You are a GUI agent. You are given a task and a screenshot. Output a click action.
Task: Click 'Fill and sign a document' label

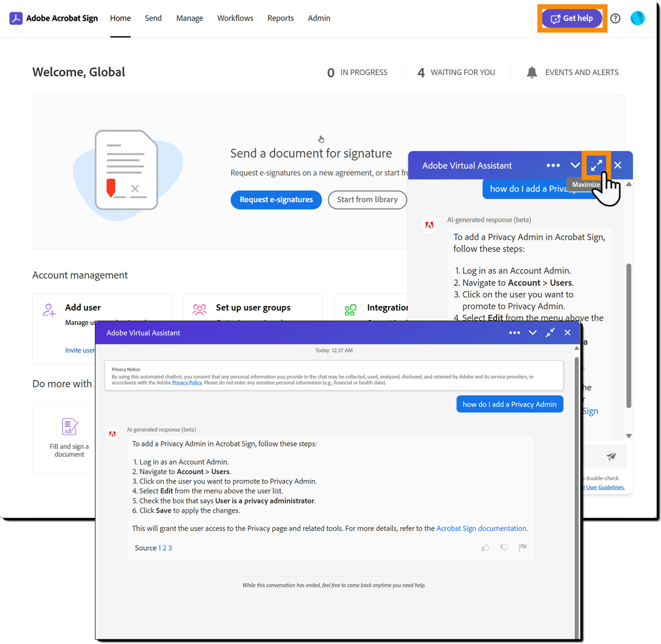(69, 450)
